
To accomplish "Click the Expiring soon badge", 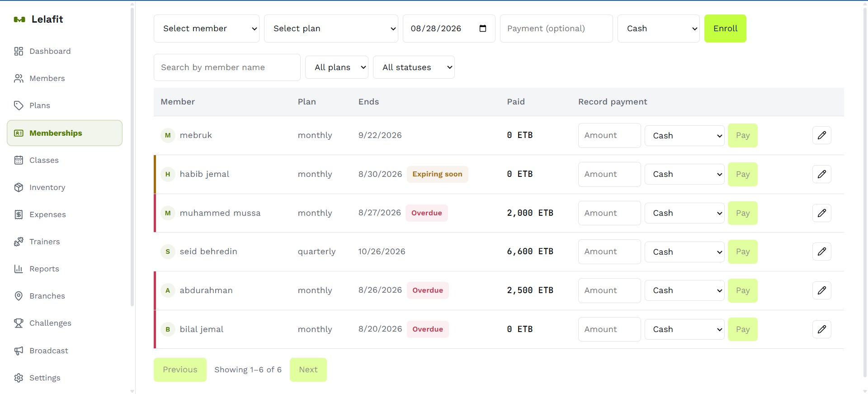I will pyautogui.click(x=437, y=174).
